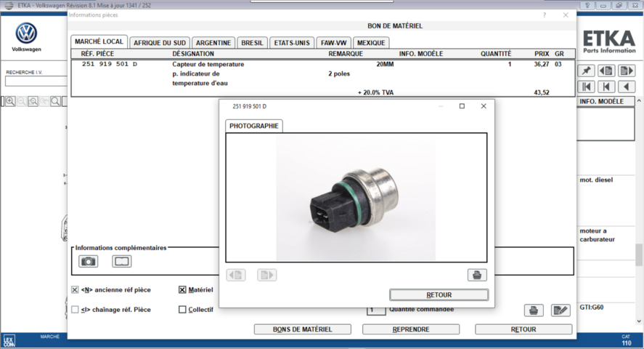Image resolution: width=644 pixels, height=349 pixels.
Task: Maximize the 251 919 501 D photo popup
Action: [462, 106]
